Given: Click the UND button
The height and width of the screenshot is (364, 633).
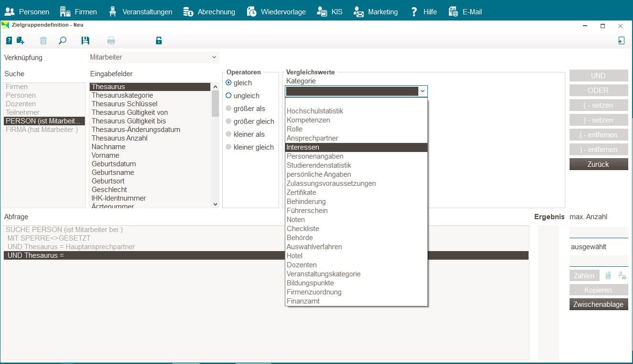Looking at the screenshot, I should pyautogui.click(x=599, y=75).
